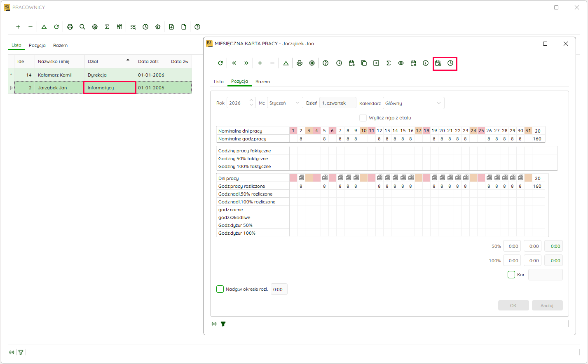
Task: Click the filter icon in PRACOWNICY status bar
Action: point(21,352)
